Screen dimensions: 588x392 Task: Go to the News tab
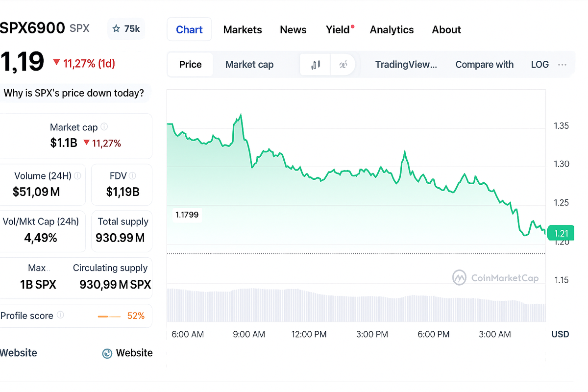293,29
